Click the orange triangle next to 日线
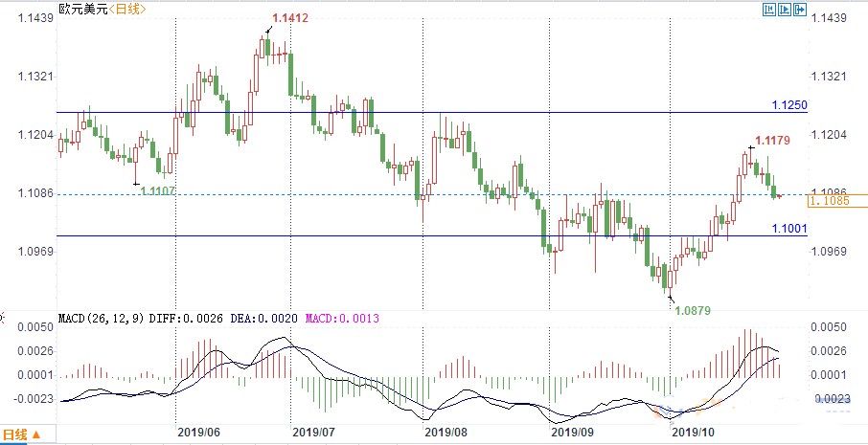 coord(36,435)
